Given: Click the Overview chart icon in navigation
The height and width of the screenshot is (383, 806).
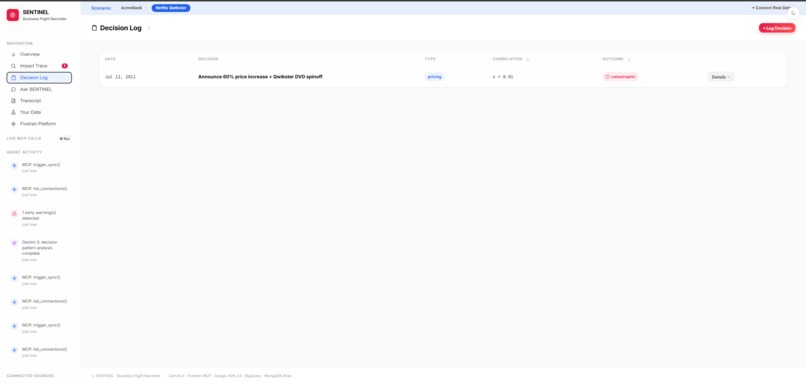Looking at the screenshot, I should pyautogui.click(x=13, y=54).
